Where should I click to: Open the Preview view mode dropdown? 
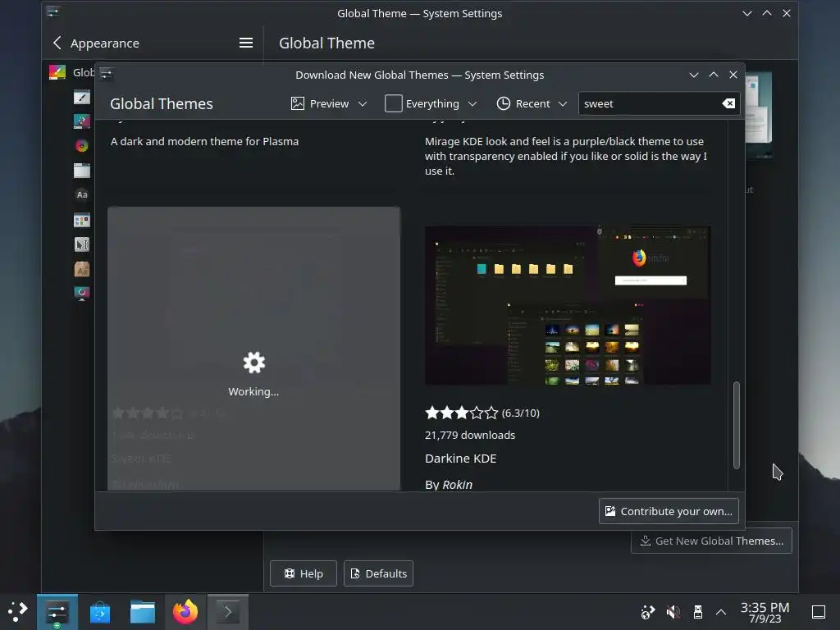[329, 103]
